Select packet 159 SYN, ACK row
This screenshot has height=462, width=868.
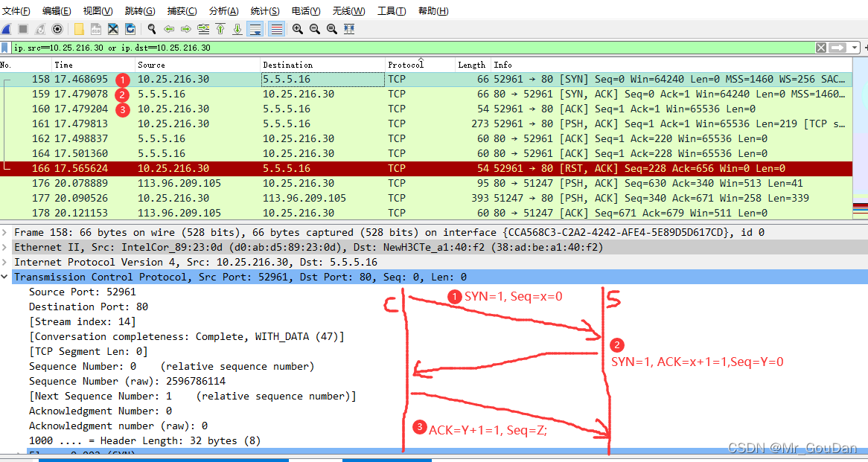point(427,94)
